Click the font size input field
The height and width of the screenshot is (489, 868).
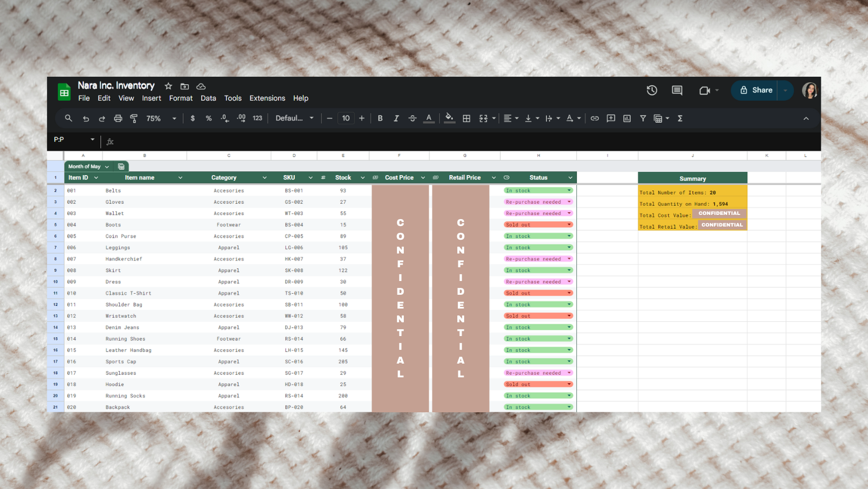tap(346, 119)
